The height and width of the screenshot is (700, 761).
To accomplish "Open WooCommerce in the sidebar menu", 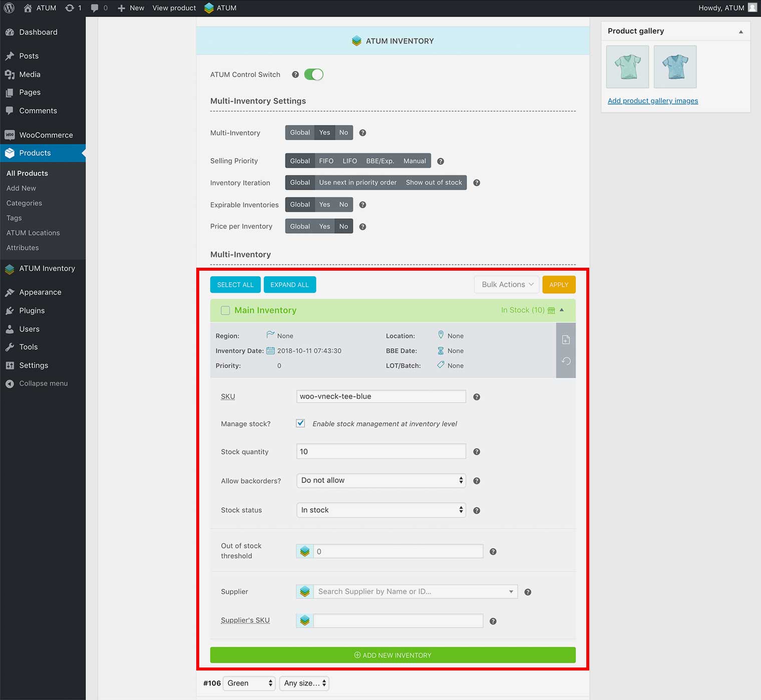I will pyautogui.click(x=46, y=135).
